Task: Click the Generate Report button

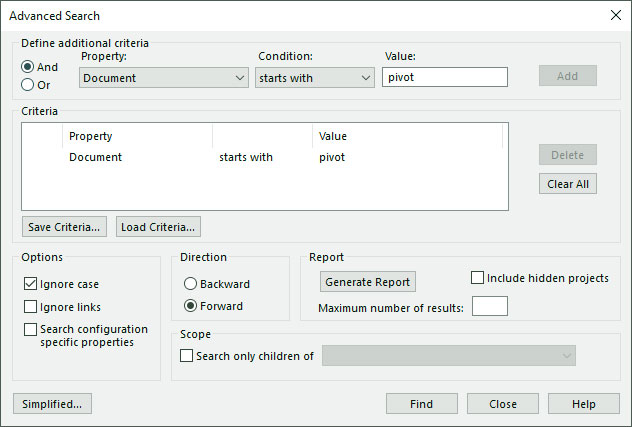Action: tap(368, 282)
